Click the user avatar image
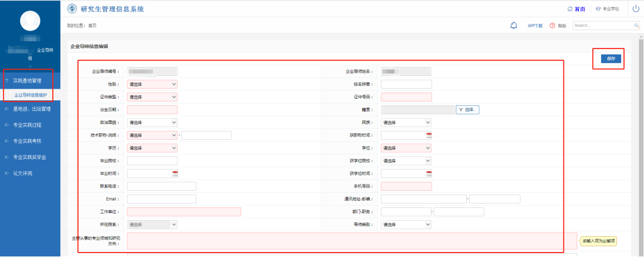This screenshot has width=644, height=257. point(31,21)
